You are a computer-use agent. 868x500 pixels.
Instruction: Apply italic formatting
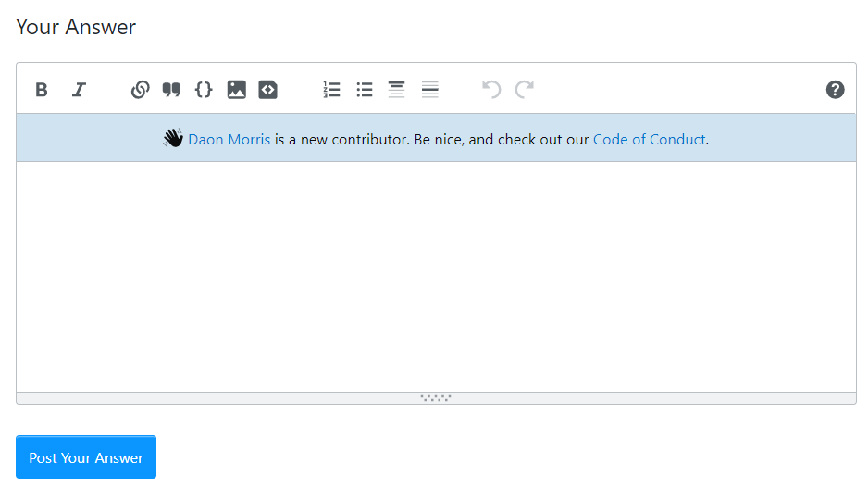(x=80, y=90)
